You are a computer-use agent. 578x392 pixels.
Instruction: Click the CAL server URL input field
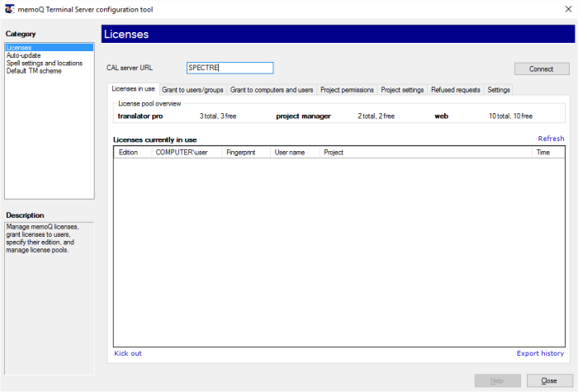229,68
